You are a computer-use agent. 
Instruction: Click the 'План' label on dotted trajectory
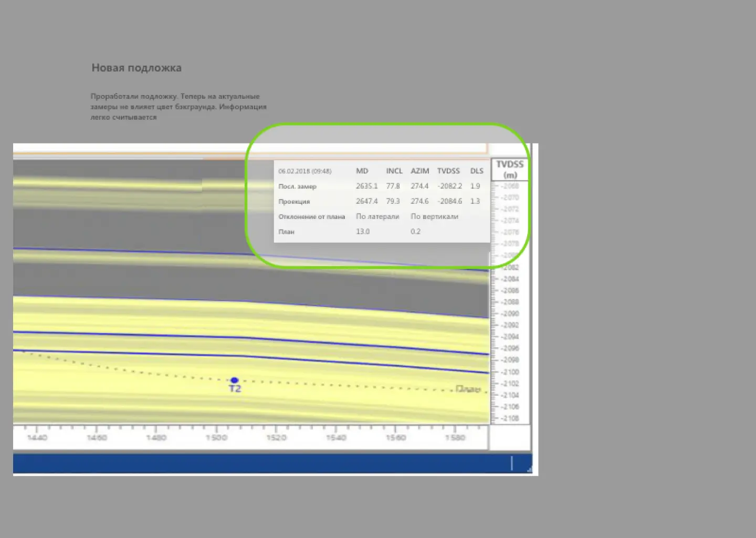click(468, 389)
